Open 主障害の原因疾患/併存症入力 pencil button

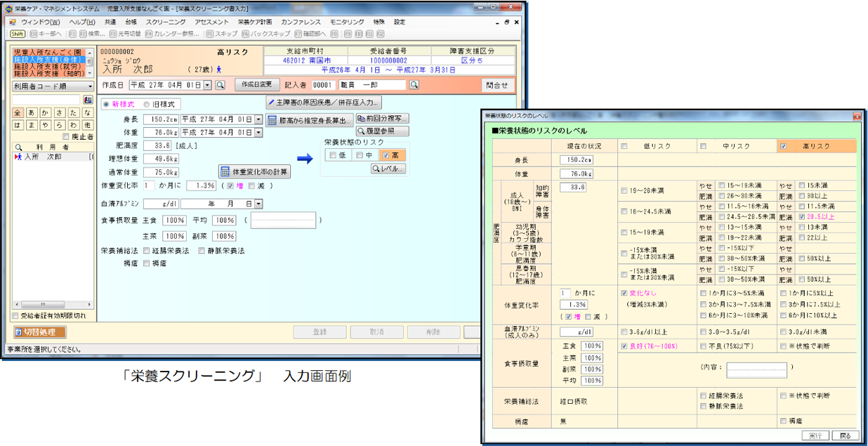coord(324,103)
